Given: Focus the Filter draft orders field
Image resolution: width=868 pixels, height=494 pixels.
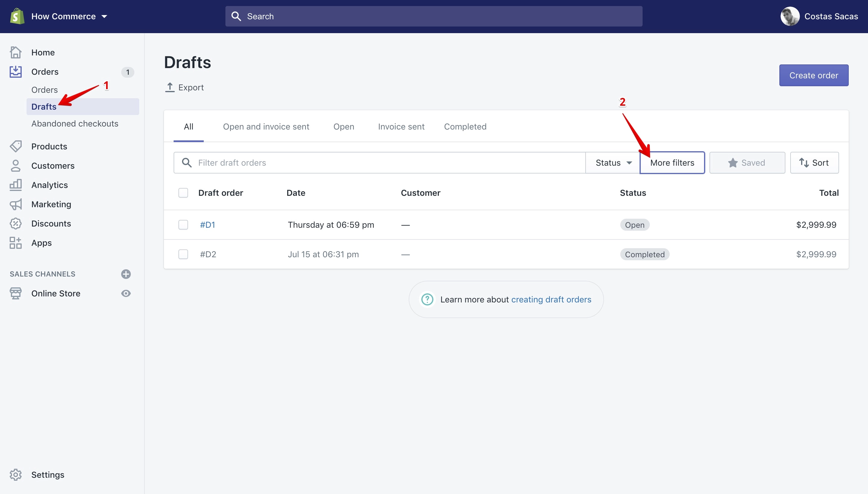Looking at the screenshot, I should 380,163.
